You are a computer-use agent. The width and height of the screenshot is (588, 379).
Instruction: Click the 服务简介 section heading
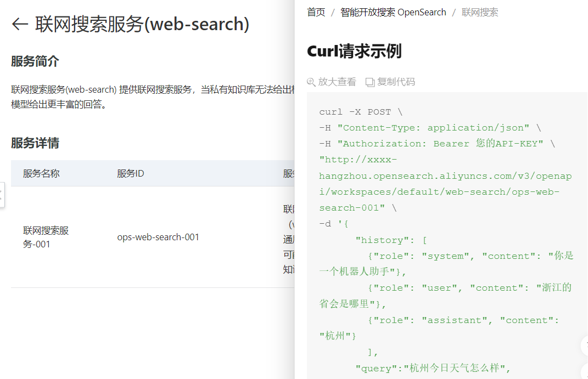[35, 61]
